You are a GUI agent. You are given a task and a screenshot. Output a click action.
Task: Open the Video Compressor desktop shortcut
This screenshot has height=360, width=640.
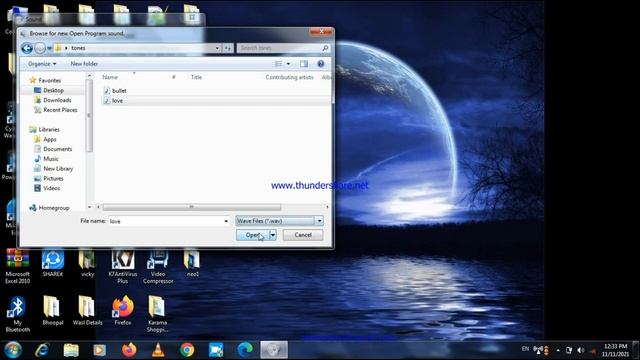click(158, 266)
